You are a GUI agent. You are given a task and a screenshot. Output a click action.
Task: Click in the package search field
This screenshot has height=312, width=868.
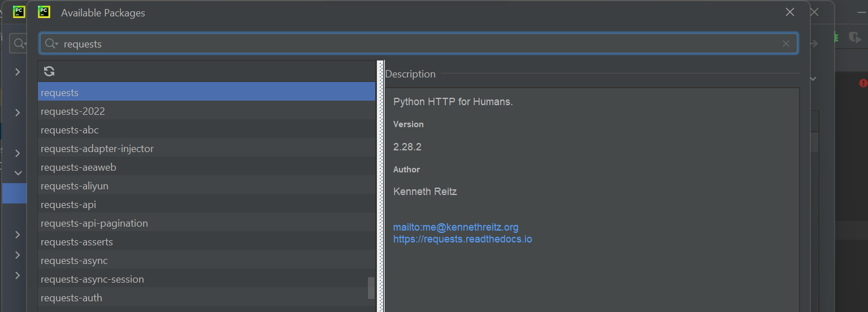click(418, 44)
